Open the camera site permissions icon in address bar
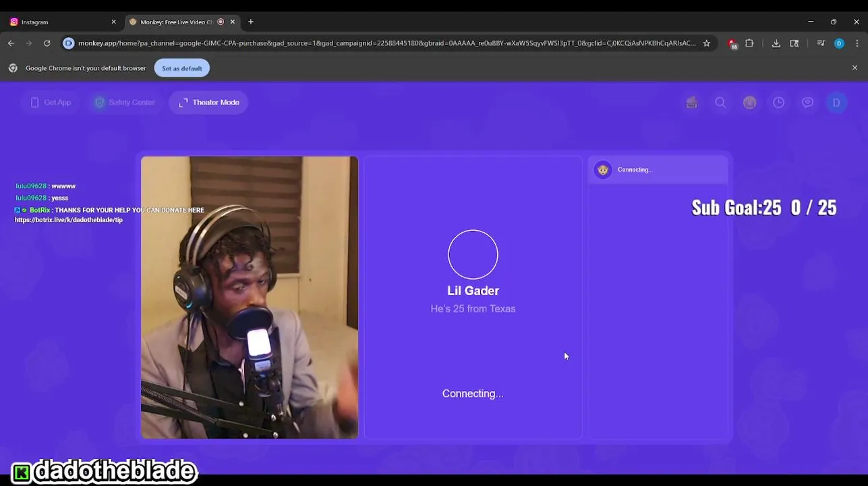The image size is (868, 486). [69, 43]
